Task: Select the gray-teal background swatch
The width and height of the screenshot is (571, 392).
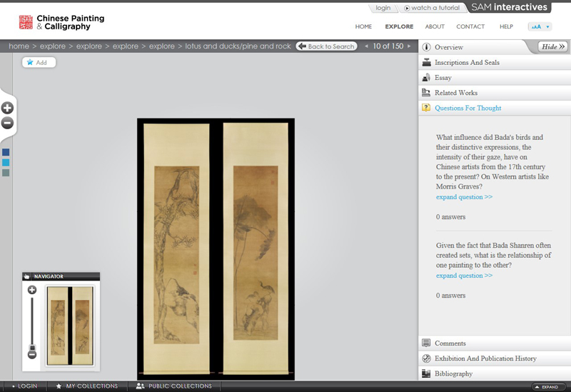Action: coord(6,173)
